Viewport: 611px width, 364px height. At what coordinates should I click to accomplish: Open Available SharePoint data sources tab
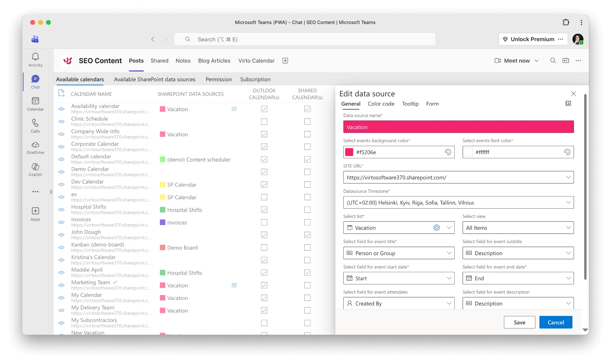pyautogui.click(x=155, y=79)
